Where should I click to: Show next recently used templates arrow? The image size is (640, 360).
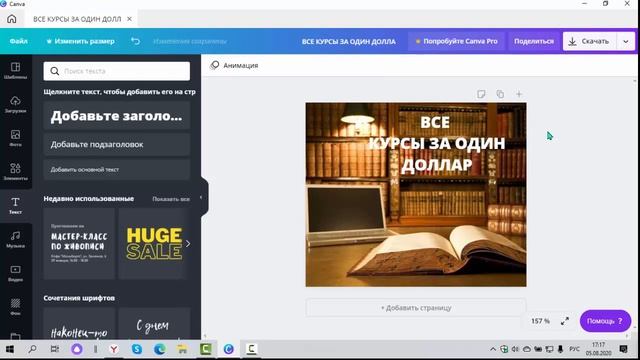click(x=188, y=244)
